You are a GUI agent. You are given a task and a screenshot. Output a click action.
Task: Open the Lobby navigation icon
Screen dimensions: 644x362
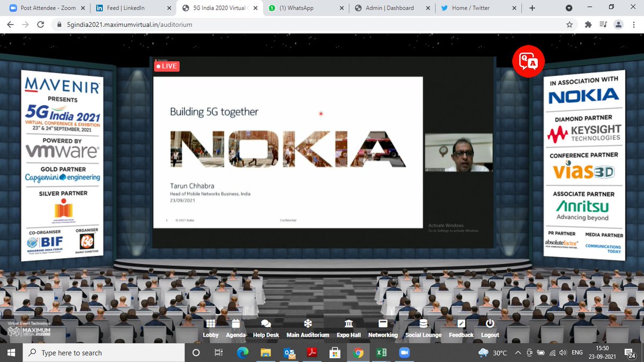[210, 324]
